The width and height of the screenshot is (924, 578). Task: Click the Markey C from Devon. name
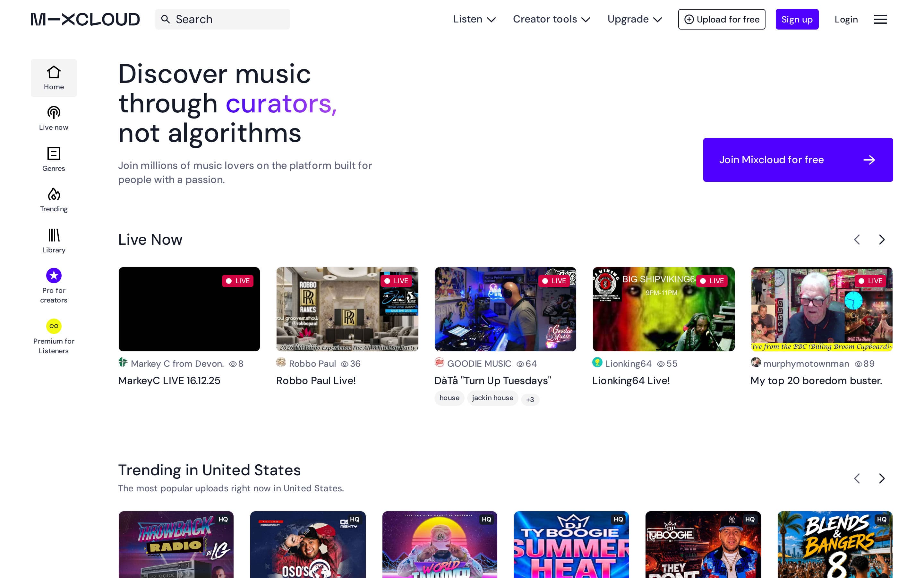coord(177,363)
